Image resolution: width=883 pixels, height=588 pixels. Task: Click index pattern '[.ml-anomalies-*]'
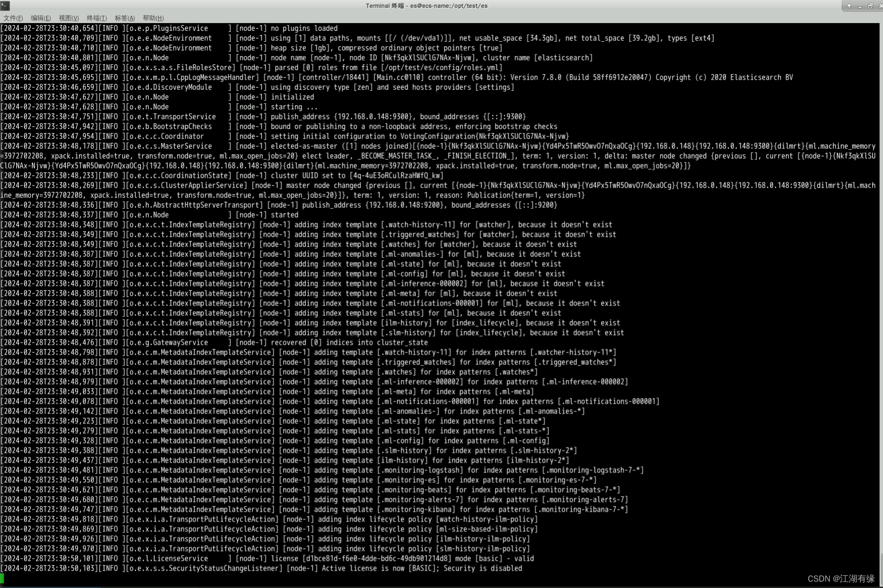(552, 412)
